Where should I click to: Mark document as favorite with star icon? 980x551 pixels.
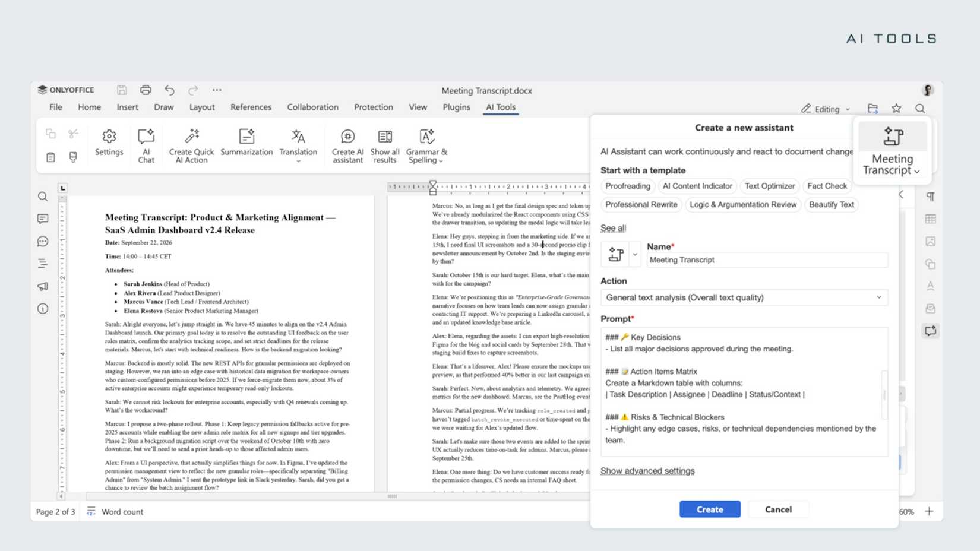pos(896,108)
